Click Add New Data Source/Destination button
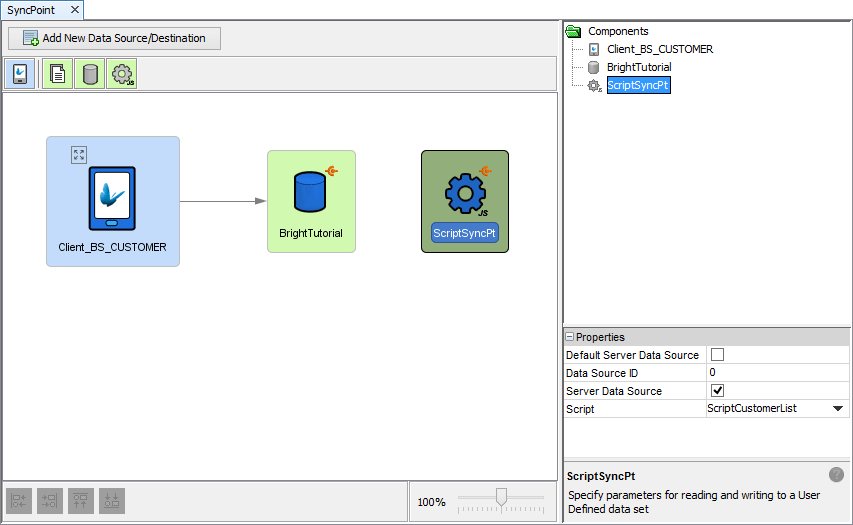 tap(114, 38)
